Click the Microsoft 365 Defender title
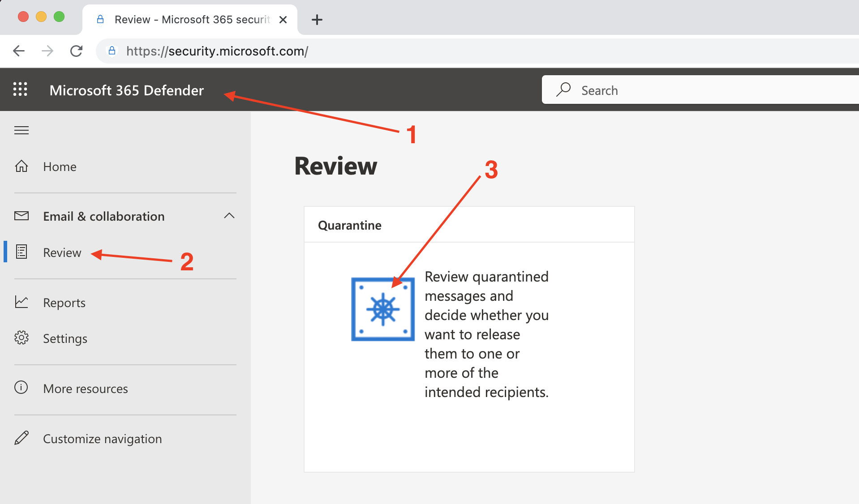The image size is (859, 504). coord(126,90)
